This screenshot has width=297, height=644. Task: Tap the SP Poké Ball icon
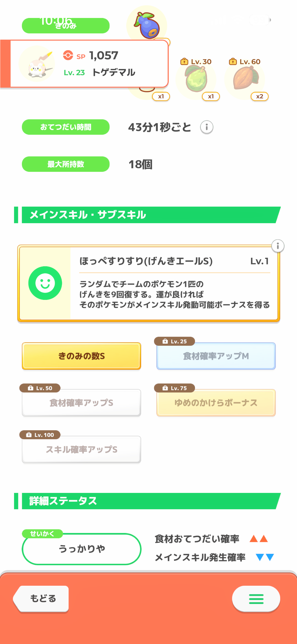pos(68,55)
